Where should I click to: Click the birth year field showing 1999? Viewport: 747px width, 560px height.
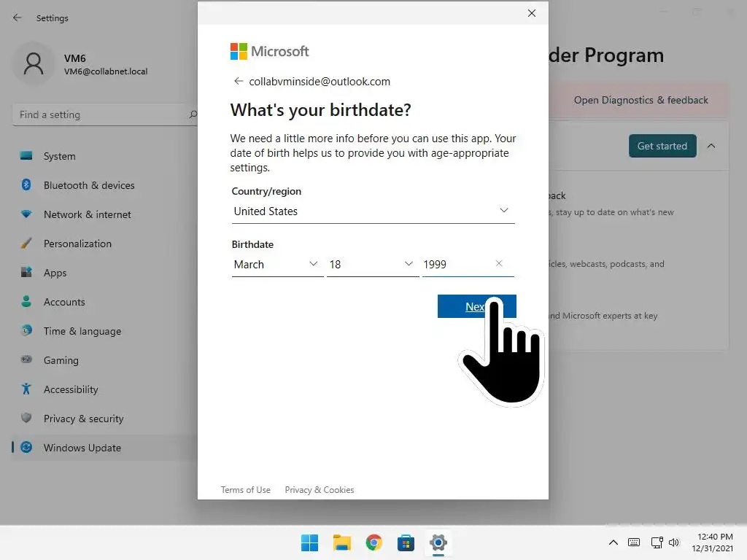coord(468,264)
